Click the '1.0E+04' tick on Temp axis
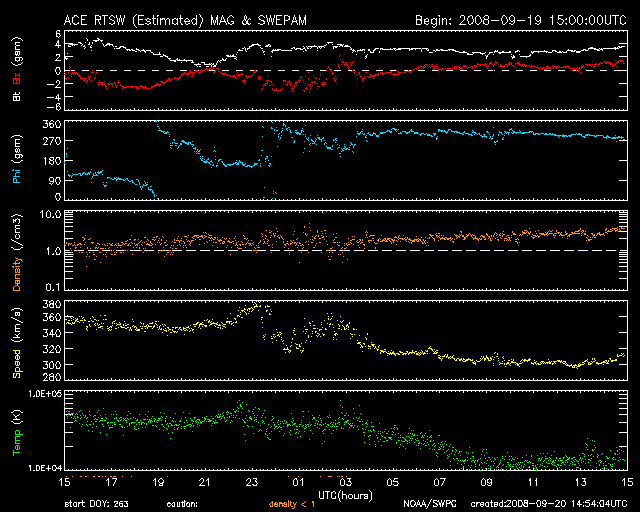 coord(45,467)
